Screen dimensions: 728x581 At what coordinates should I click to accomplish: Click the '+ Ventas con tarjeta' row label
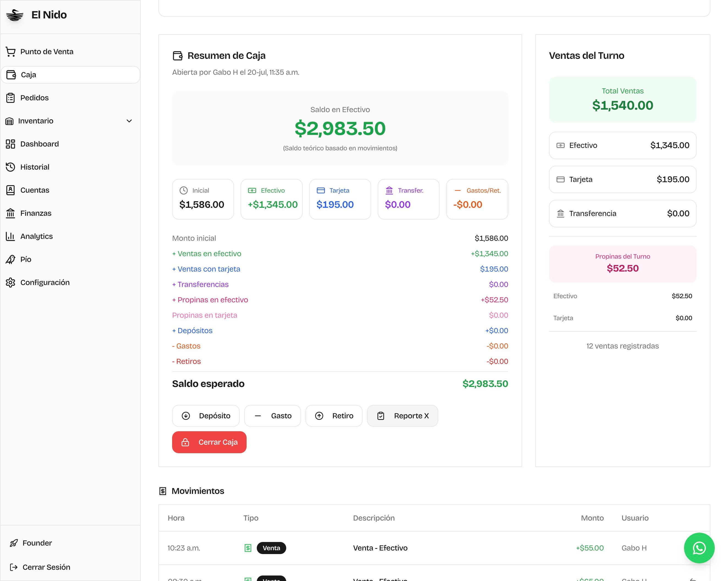click(x=206, y=269)
